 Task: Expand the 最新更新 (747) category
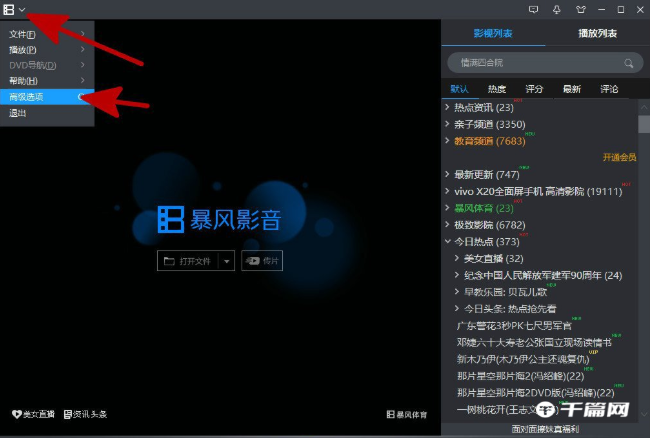click(447, 174)
